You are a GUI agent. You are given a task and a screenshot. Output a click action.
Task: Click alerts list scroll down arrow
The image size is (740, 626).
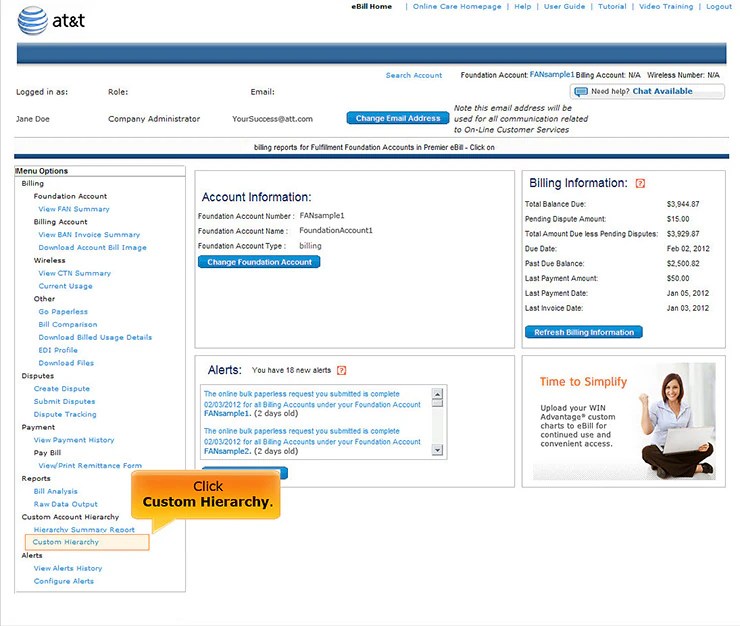point(437,450)
